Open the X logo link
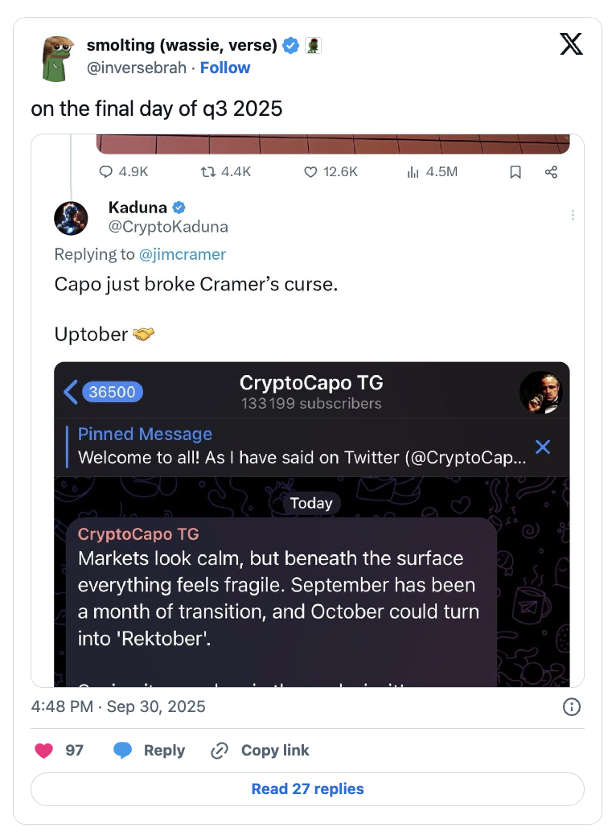This screenshot has width=616, height=840. 571,44
